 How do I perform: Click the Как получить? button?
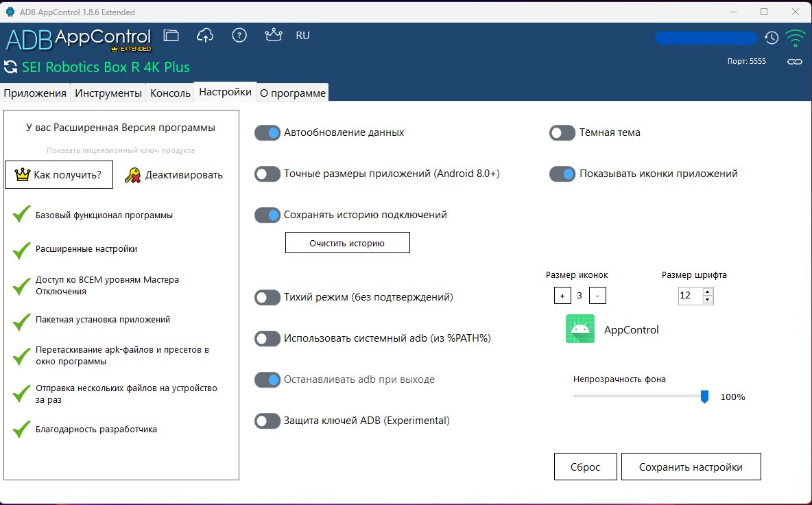[59, 174]
